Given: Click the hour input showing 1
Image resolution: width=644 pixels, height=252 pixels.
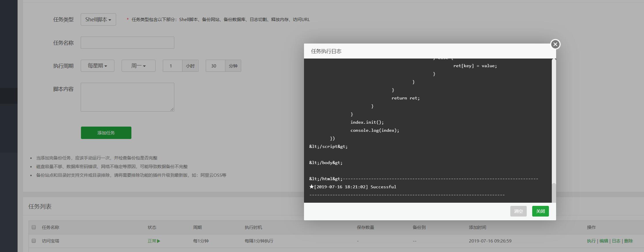Looking at the screenshot, I should (x=172, y=66).
